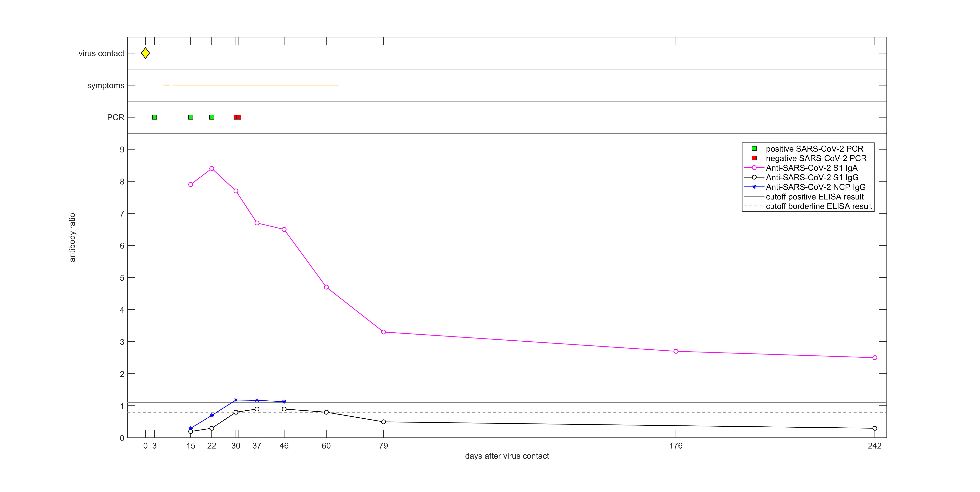The height and width of the screenshot is (492, 980).
Task: Click the IgA marker at day 60
Action: coord(326,287)
